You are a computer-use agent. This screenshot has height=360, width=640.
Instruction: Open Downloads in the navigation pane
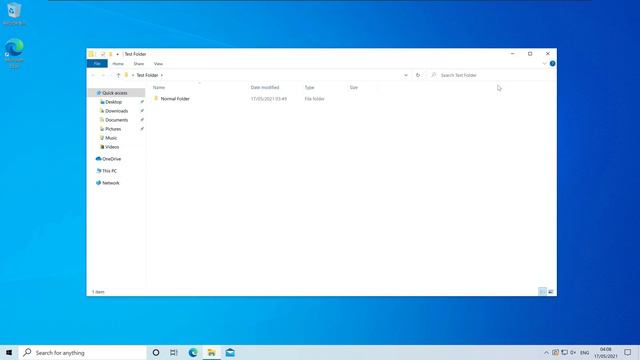[116, 111]
